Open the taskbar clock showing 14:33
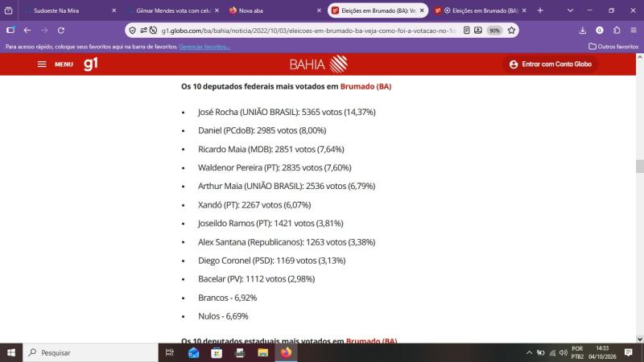The width and height of the screenshot is (644, 362). point(602,352)
